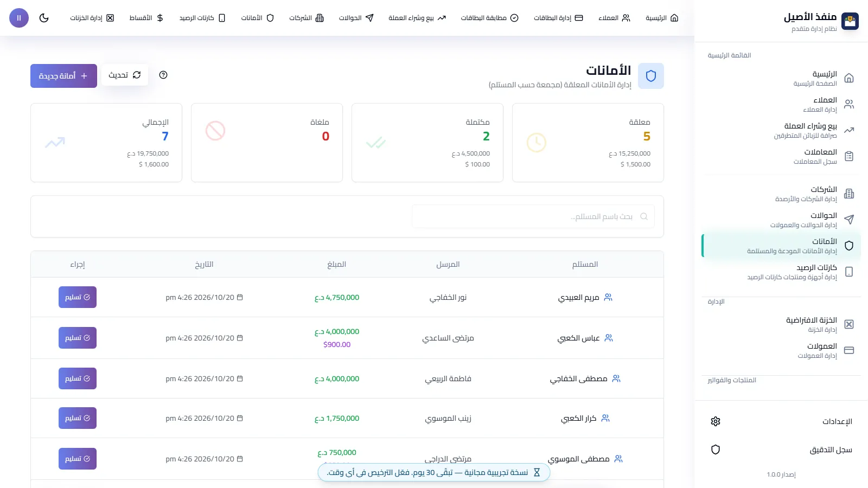The image size is (868, 488).
Task: Click تسليم button for مريم العبيدي
Action: coord(78,297)
